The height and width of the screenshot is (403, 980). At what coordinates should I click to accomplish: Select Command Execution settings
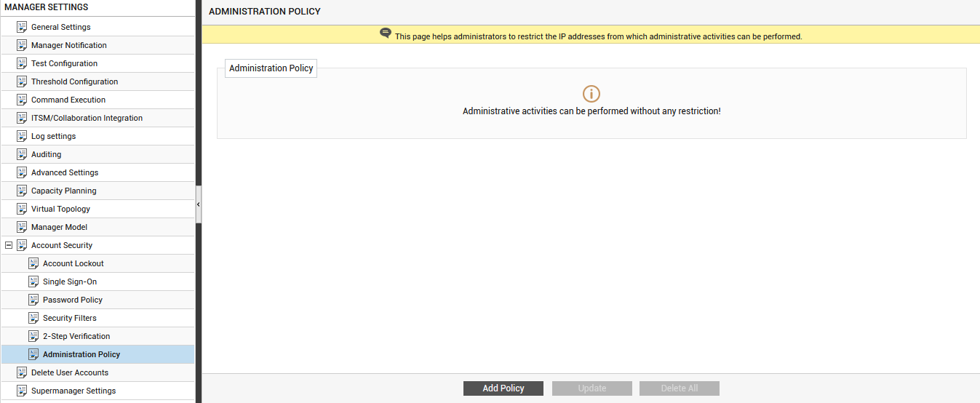68,100
